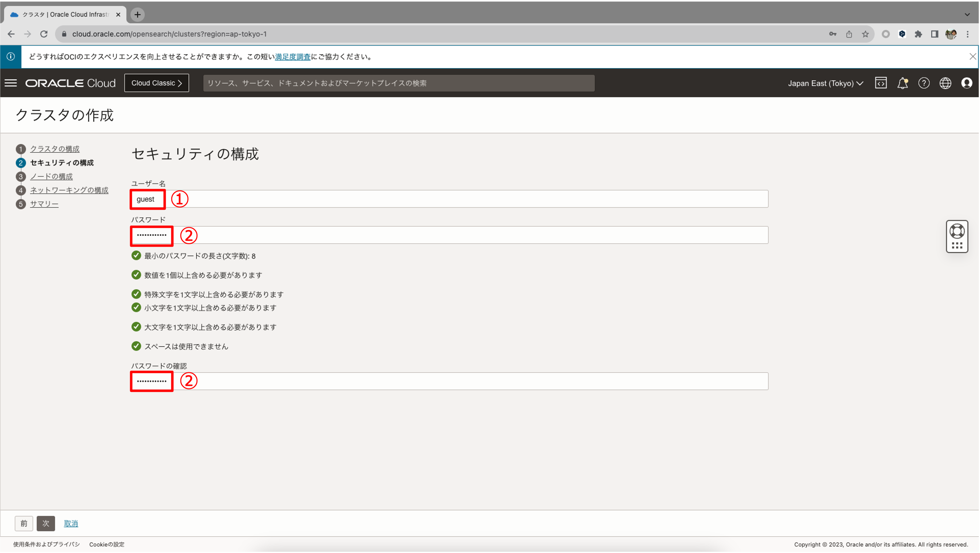The width and height of the screenshot is (980, 553).
Task: Open the hamburger navigation menu
Action: 11,83
